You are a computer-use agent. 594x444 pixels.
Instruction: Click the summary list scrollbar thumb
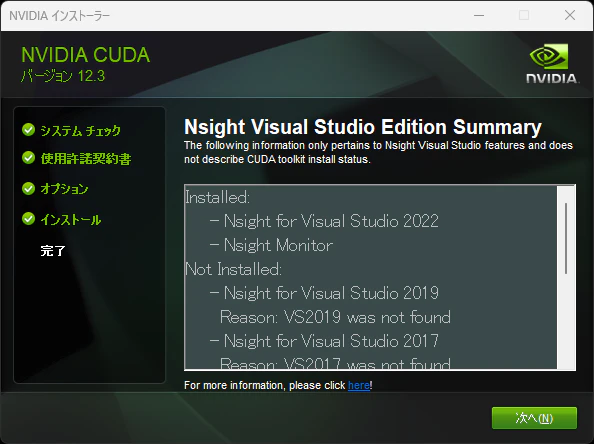pyautogui.click(x=566, y=238)
